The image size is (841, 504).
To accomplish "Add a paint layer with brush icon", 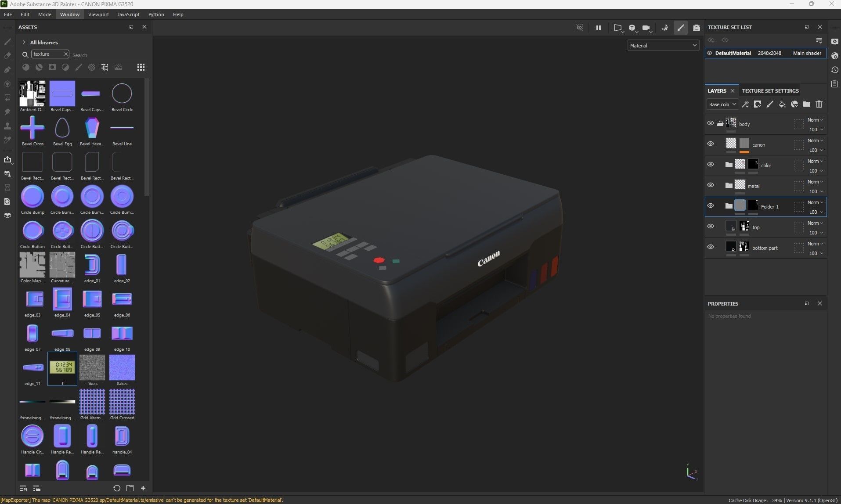I will 769,104.
